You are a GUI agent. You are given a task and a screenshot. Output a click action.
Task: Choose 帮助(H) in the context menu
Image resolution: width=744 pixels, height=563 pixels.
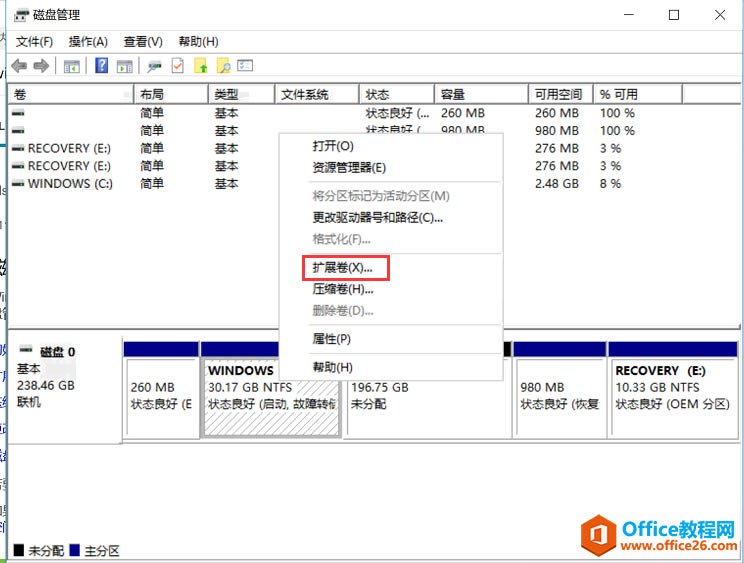pos(332,367)
